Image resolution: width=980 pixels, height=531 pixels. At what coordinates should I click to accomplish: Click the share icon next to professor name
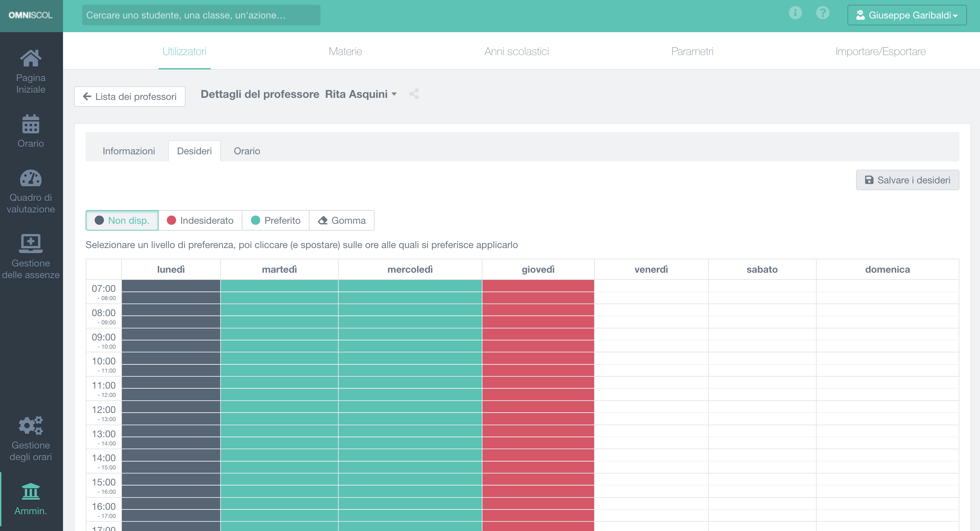(414, 94)
